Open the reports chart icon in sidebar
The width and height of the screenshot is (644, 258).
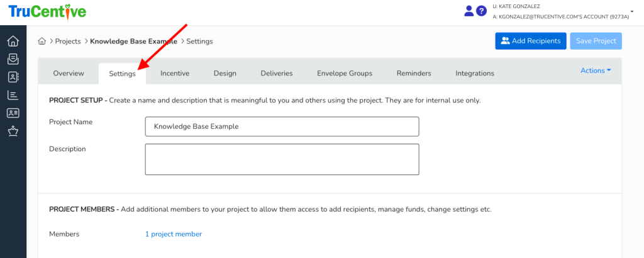coord(13,95)
